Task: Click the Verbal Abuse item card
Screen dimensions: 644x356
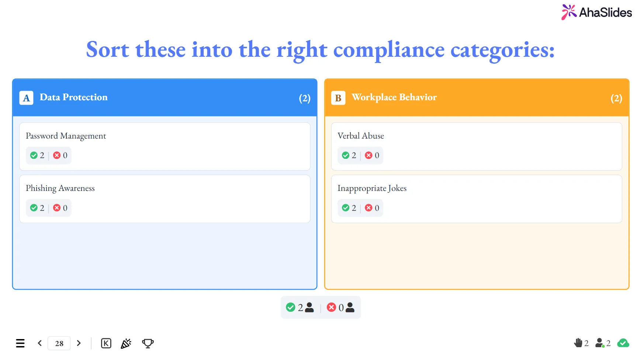Action: coord(477,146)
